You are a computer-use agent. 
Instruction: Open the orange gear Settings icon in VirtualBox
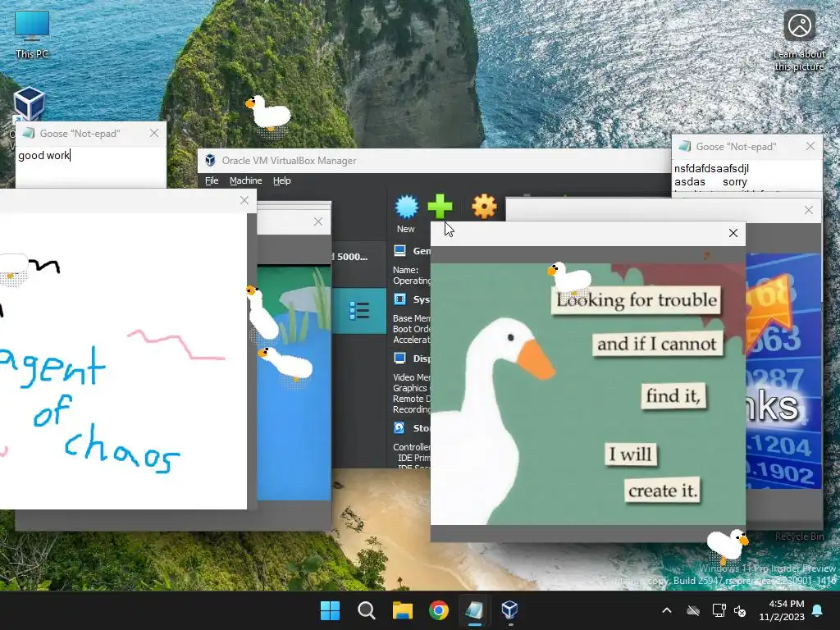pyautogui.click(x=484, y=207)
